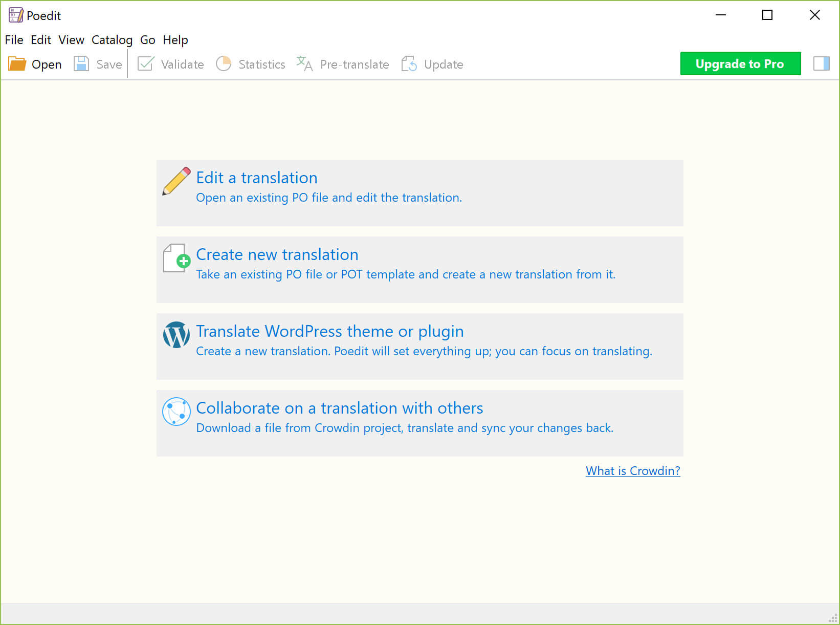Open the File menu
This screenshot has height=625, width=840.
14,40
